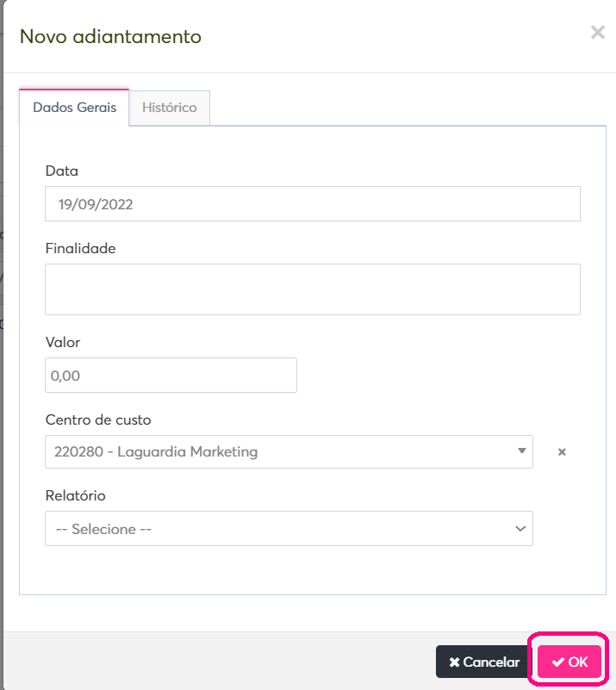Click the Data field showing 19/09/2022
616x690 pixels.
point(312,204)
